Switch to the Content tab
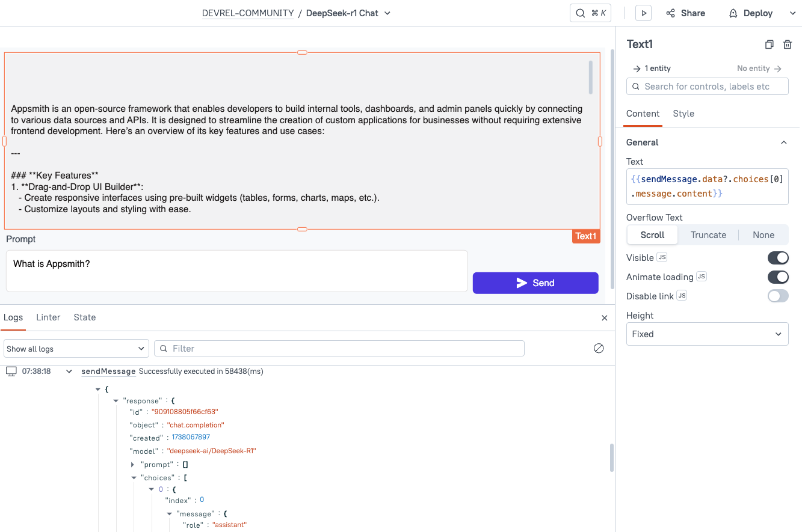802x532 pixels. [643, 114]
